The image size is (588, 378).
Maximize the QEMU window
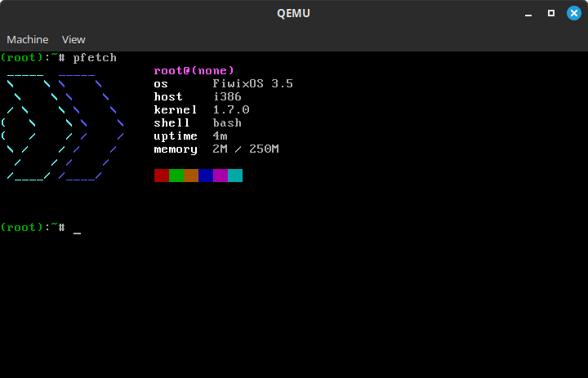[551, 13]
